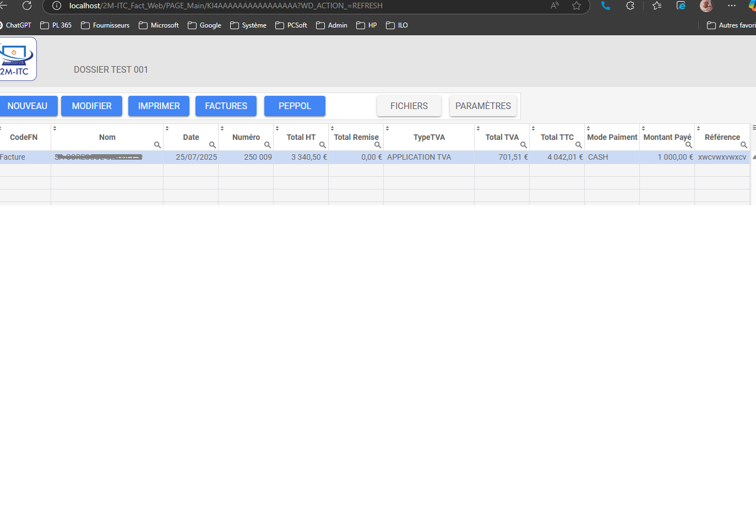Search in the Nom column with the magnifier
This screenshot has width=756, height=532.
click(x=157, y=145)
